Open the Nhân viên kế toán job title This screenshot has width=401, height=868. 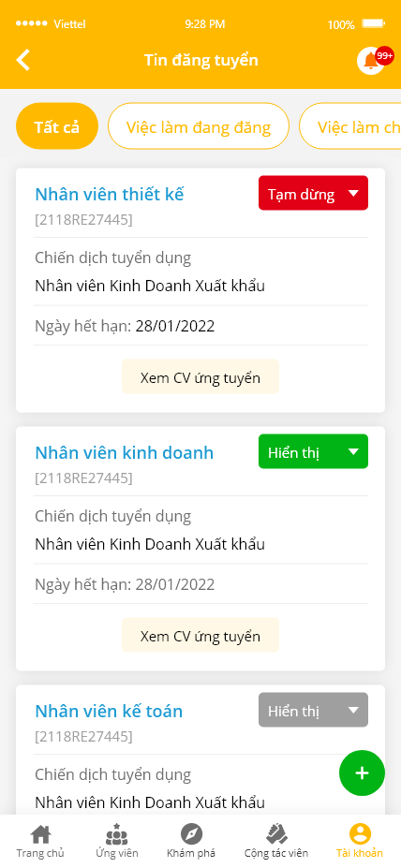click(x=109, y=712)
